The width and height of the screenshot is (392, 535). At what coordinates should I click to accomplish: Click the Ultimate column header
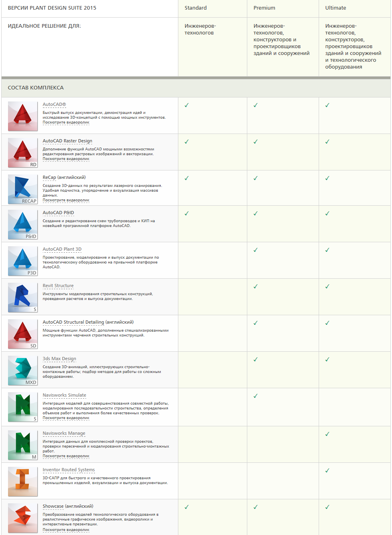point(336,8)
